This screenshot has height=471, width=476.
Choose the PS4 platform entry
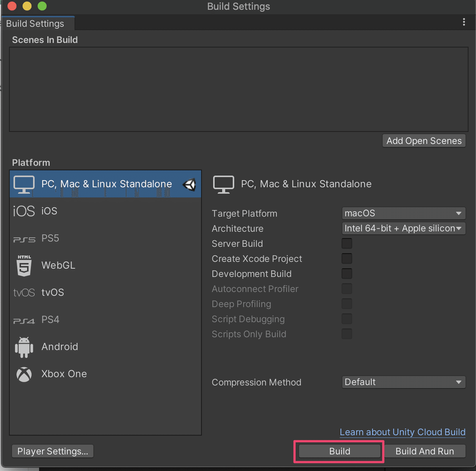(x=106, y=320)
